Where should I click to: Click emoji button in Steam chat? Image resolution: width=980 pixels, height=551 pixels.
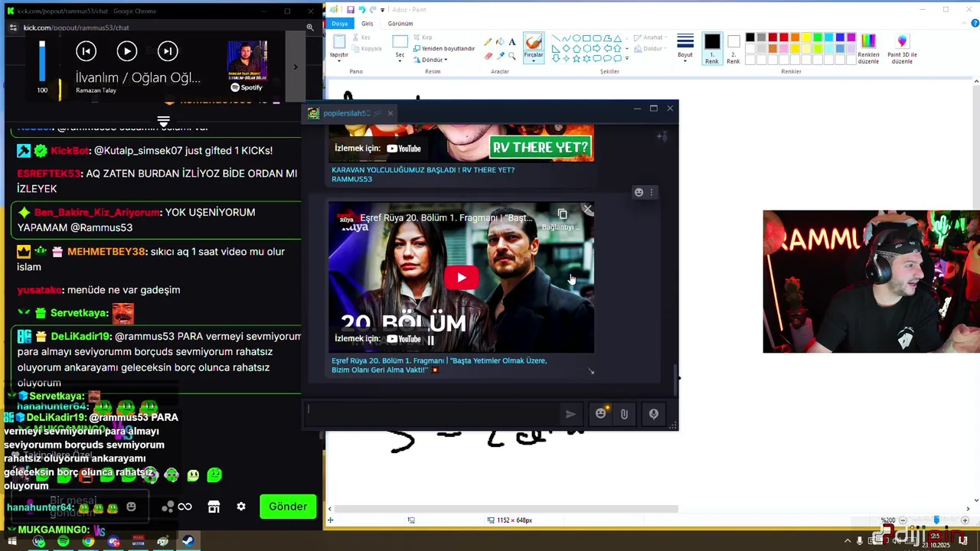pyautogui.click(x=601, y=414)
